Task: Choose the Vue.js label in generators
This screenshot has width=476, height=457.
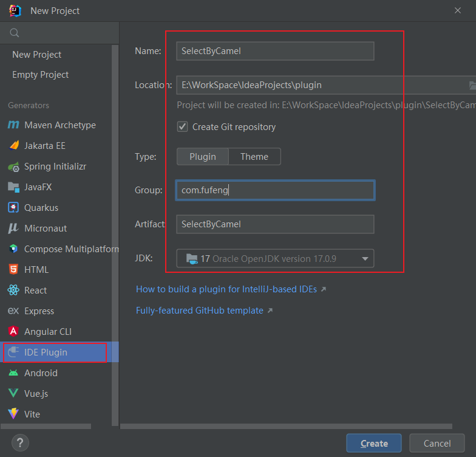Action: (36, 394)
